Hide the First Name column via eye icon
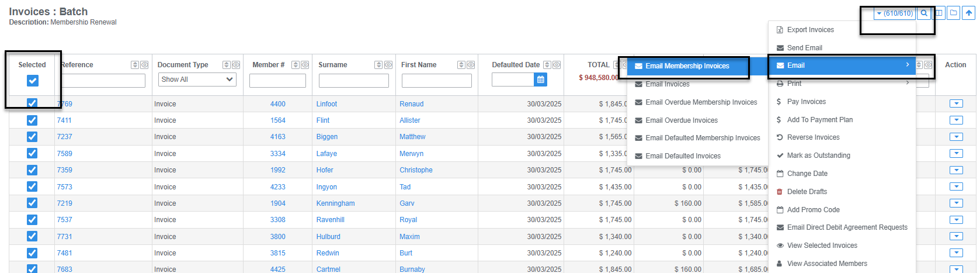This screenshot has height=273, width=980. (x=471, y=65)
